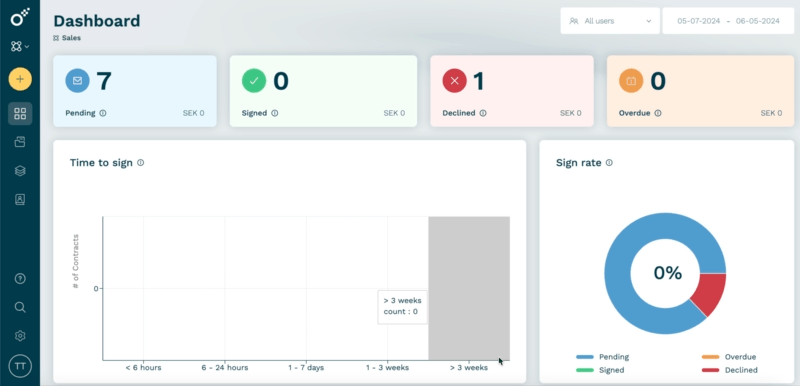
Task: Toggle the Declined legend entry
Action: click(x=730, y=370)
